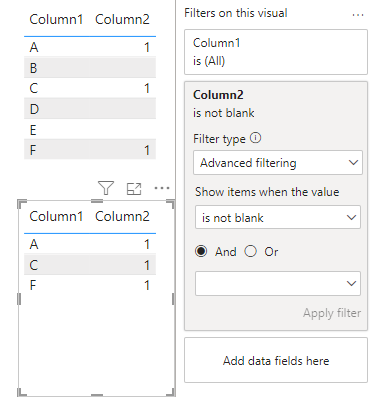Collapse the Column2 filter card header
The width and height of the screenshot is (374, 397).
[276, 104]
